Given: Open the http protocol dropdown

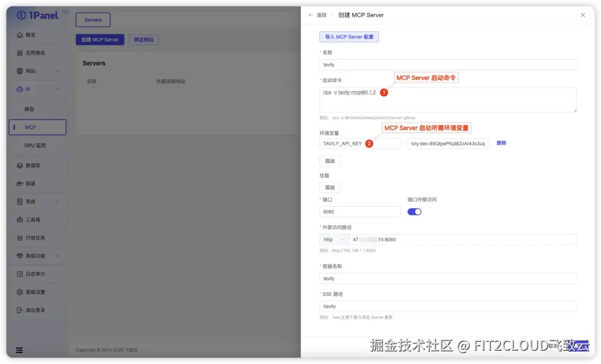Looking at the screenshot, I should 334,239.
